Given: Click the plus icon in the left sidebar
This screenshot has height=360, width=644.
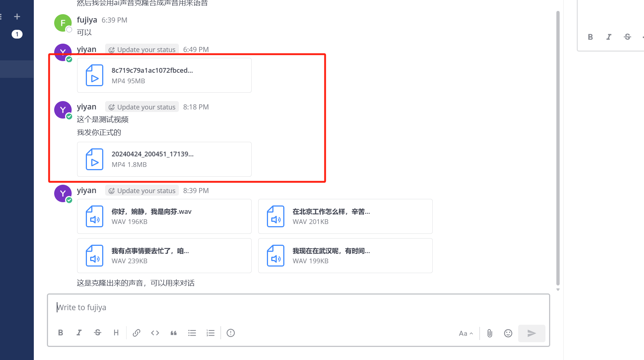Looking at the screenshot, I should click(17, 16).
